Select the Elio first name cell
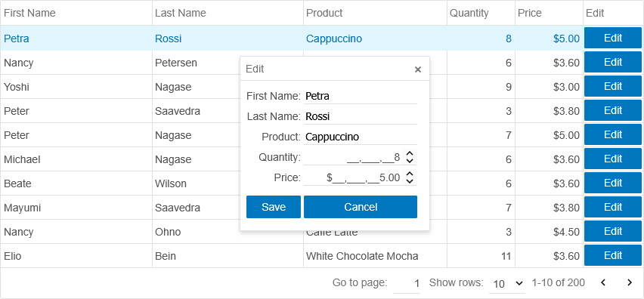 (x=76, y=257)
